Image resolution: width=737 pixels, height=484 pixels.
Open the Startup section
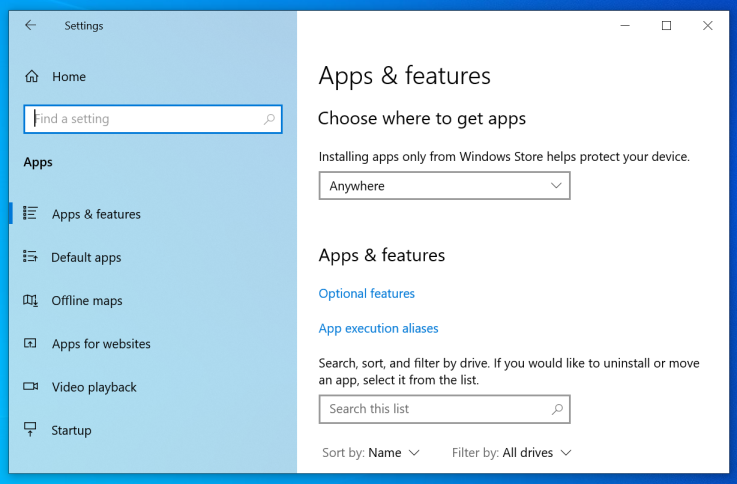click(x=153, y=430)
